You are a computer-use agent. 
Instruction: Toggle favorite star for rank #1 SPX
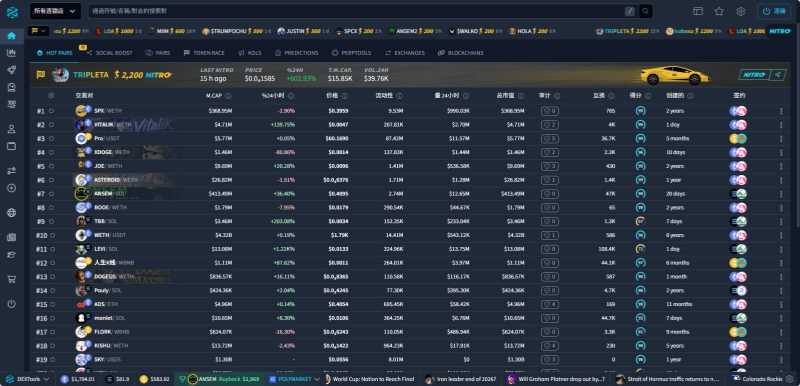click(x=52, y=111)
